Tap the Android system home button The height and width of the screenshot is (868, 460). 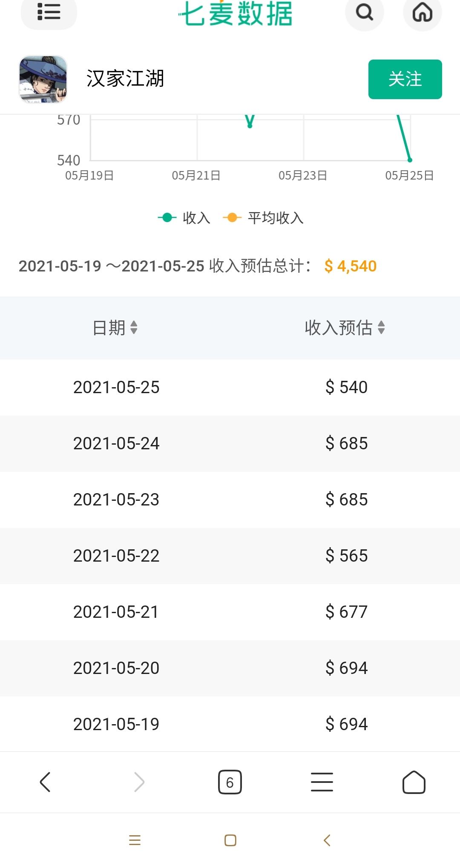point(230,840)
